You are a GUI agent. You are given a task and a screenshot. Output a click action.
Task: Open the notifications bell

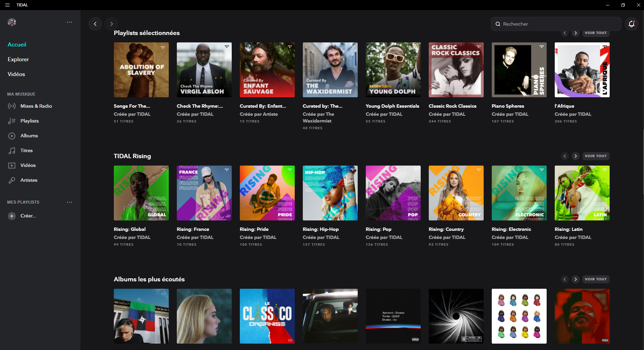tap(632, 24)
